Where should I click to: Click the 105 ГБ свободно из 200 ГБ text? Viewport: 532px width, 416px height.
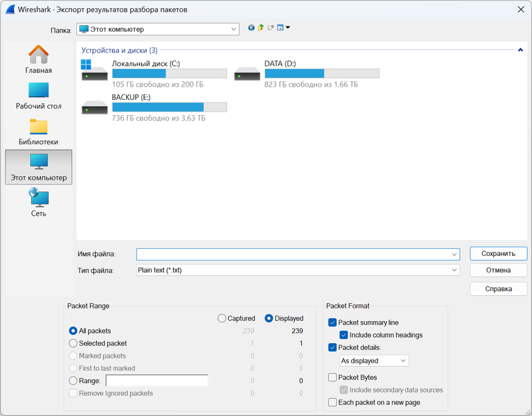(157, 84)
